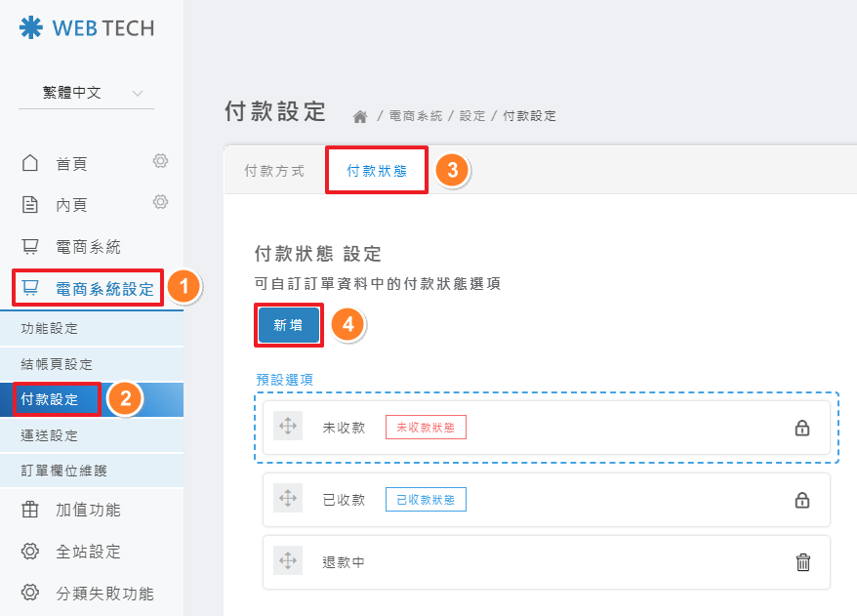Expand the 全站設定 sidebar menu

88,552
